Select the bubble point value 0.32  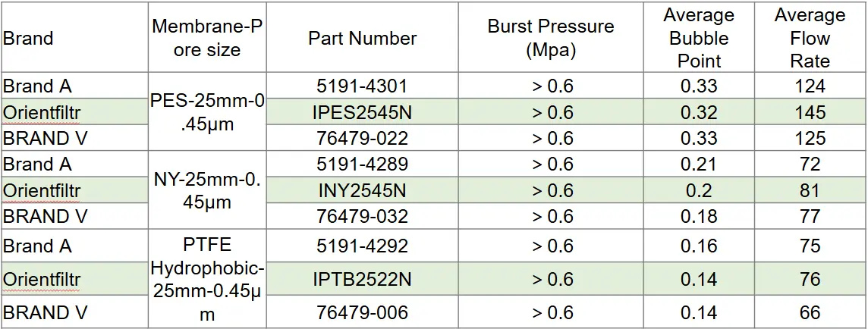tap(698, 112)
